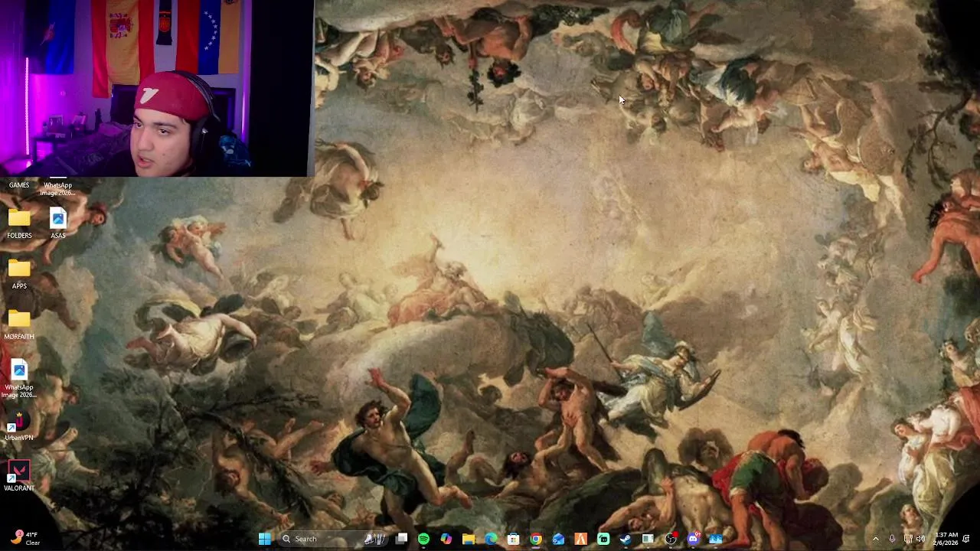Expand the hidden system tray icons chevron

click(876, 539)
